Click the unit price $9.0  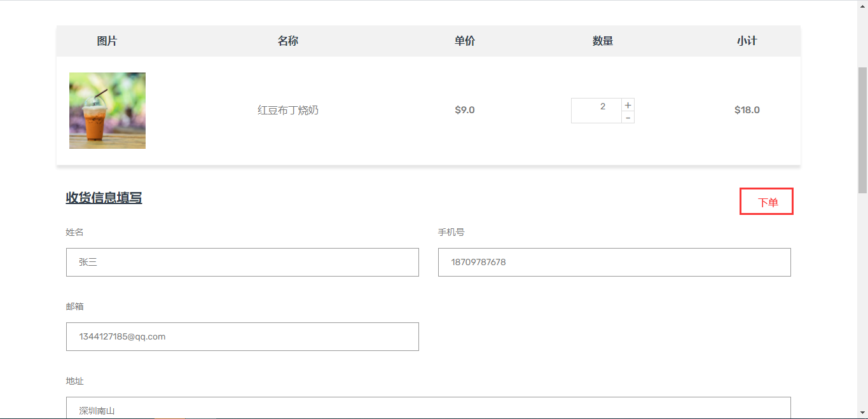click(465, 110)
